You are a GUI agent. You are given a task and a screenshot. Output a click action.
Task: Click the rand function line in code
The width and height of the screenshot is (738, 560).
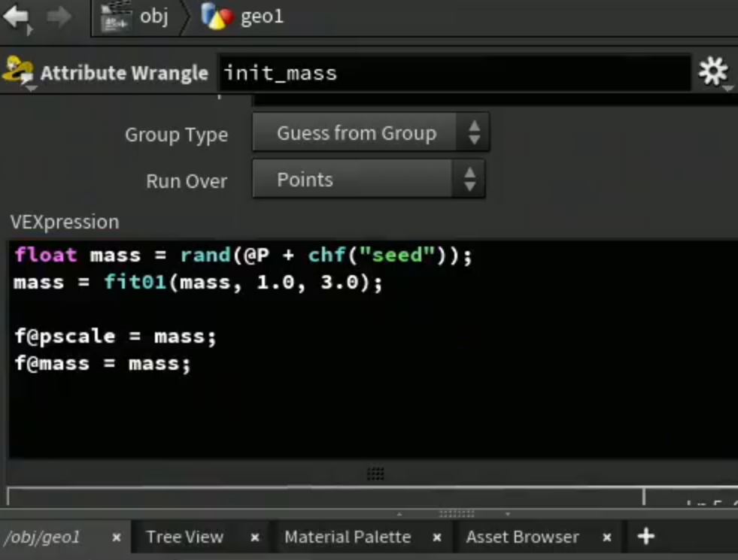tap(243, 256)
